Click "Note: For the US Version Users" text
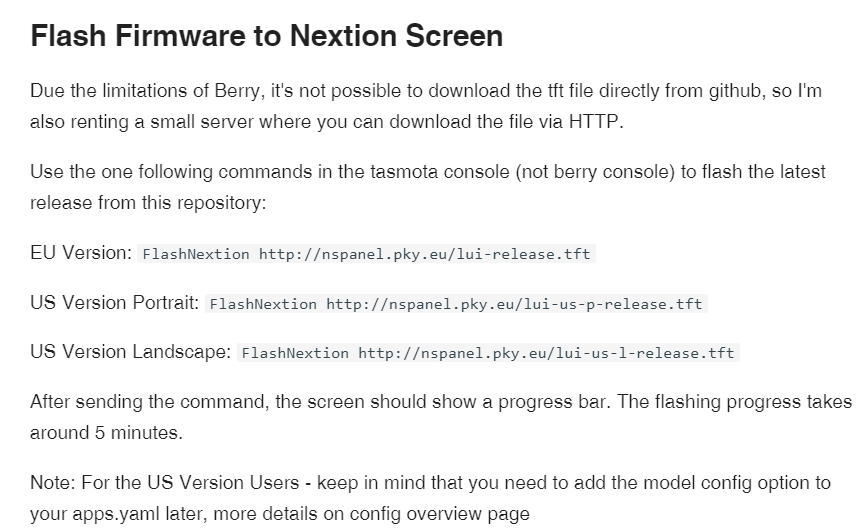This screenshot has height=532, width=864. click(164, 482)
